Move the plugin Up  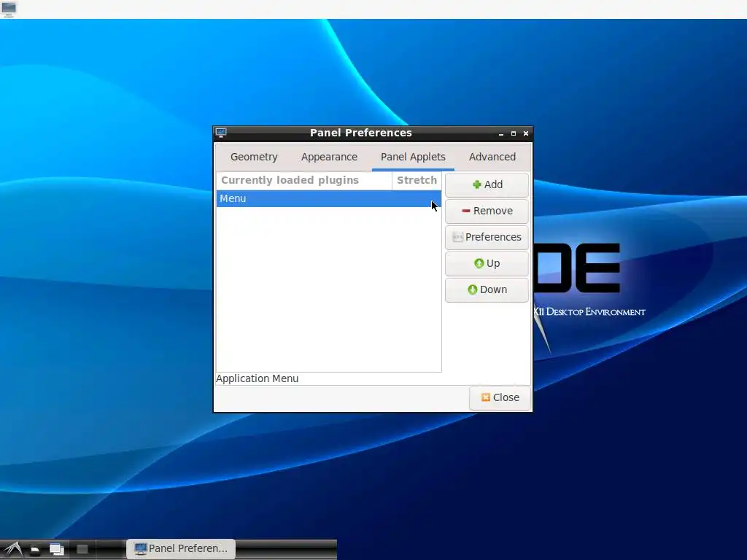[487, 263]
